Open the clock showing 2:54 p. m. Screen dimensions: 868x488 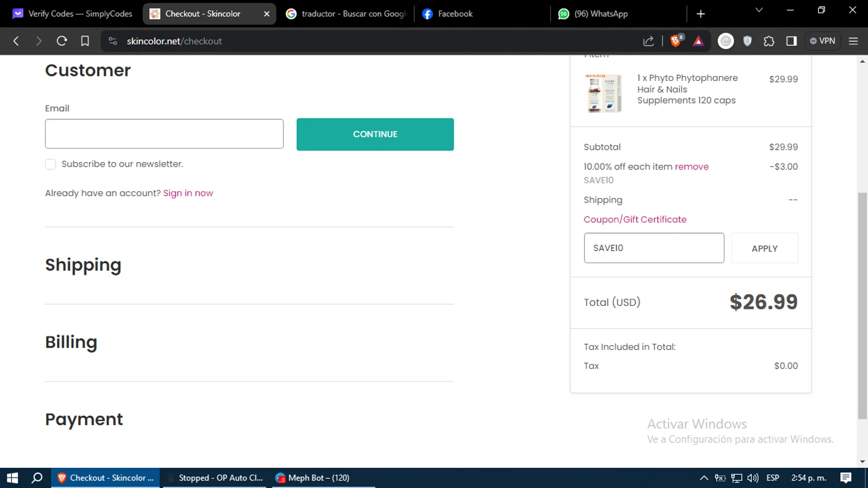[x=808, y=478]
